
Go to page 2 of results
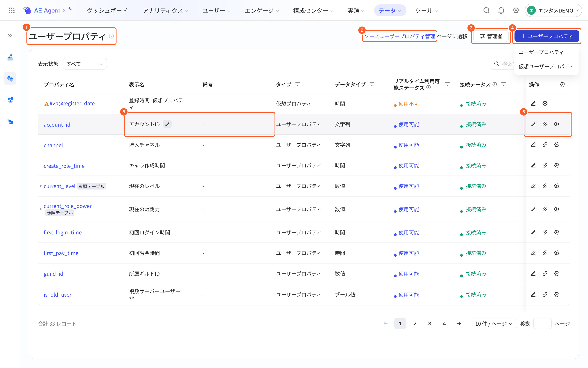415,323
